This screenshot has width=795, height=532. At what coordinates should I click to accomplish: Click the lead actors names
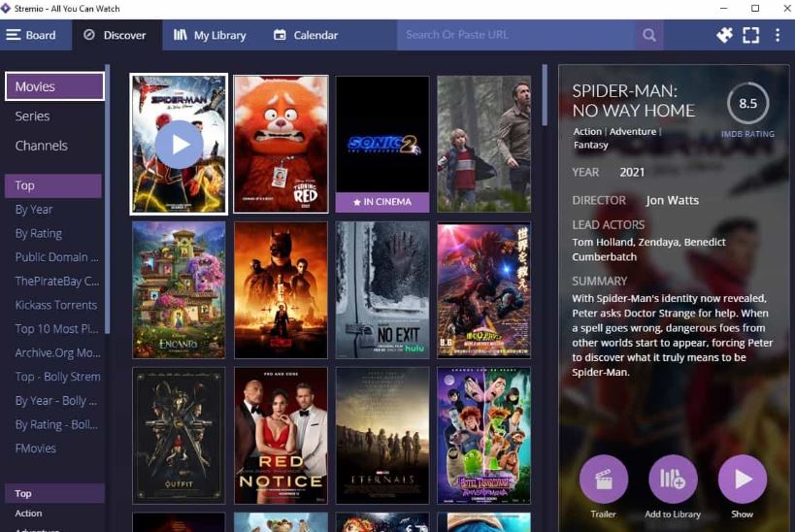[x=649, y=249]
